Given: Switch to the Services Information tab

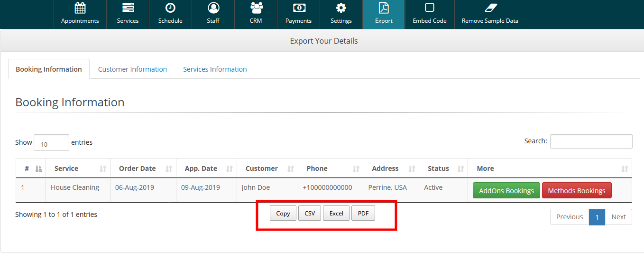Looking at the screenshot, I should click(215, 69).
